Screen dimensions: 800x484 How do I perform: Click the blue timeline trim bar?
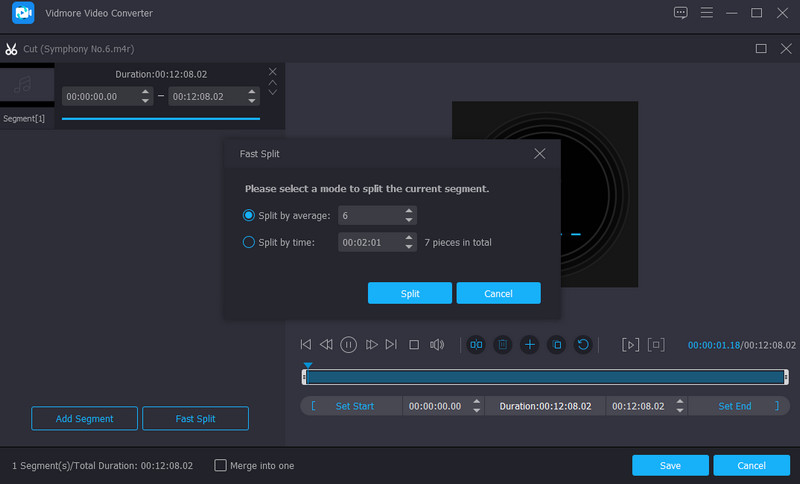click(545, 376)
